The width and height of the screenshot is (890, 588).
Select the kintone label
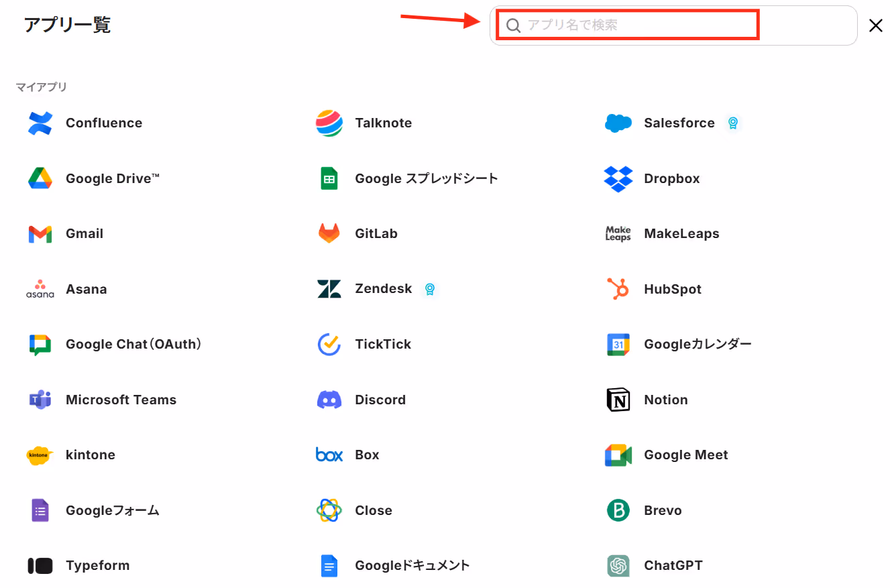[x=91, y=455]
